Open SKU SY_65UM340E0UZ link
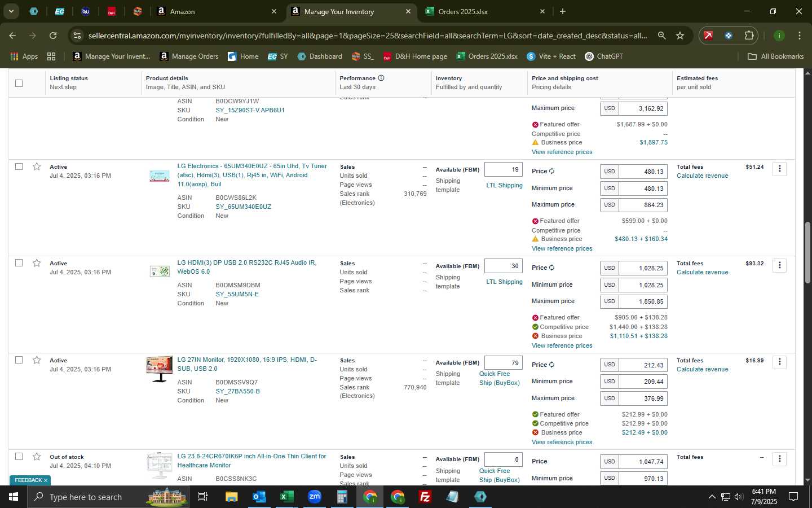This screenshot has height=508, width=812. click(x=244, y=207)
